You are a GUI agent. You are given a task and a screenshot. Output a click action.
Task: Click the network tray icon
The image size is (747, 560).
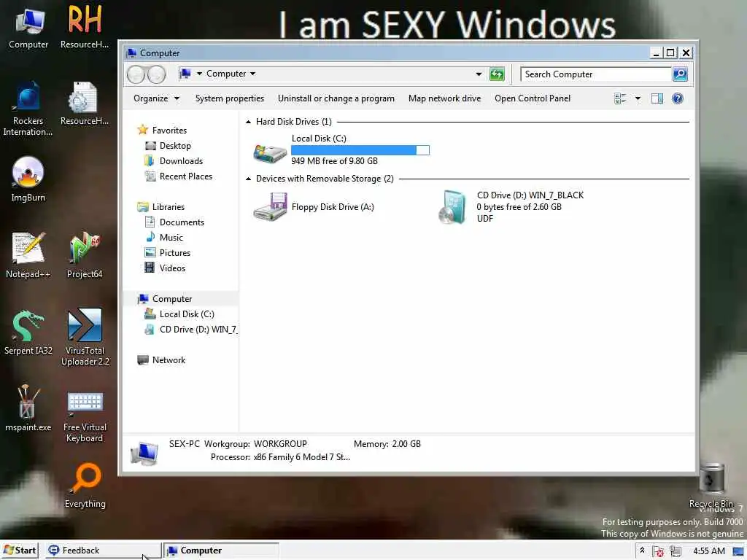click(675, 551)
